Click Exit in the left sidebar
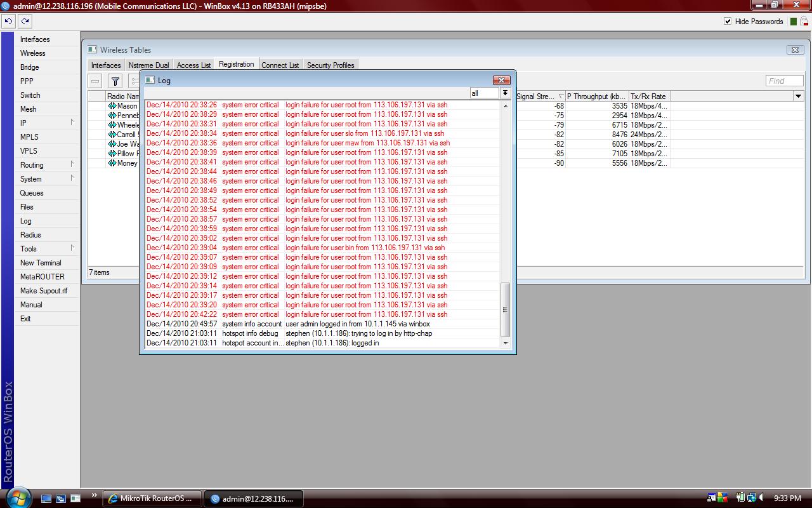812x508 pixels. (x=25, y=318)
